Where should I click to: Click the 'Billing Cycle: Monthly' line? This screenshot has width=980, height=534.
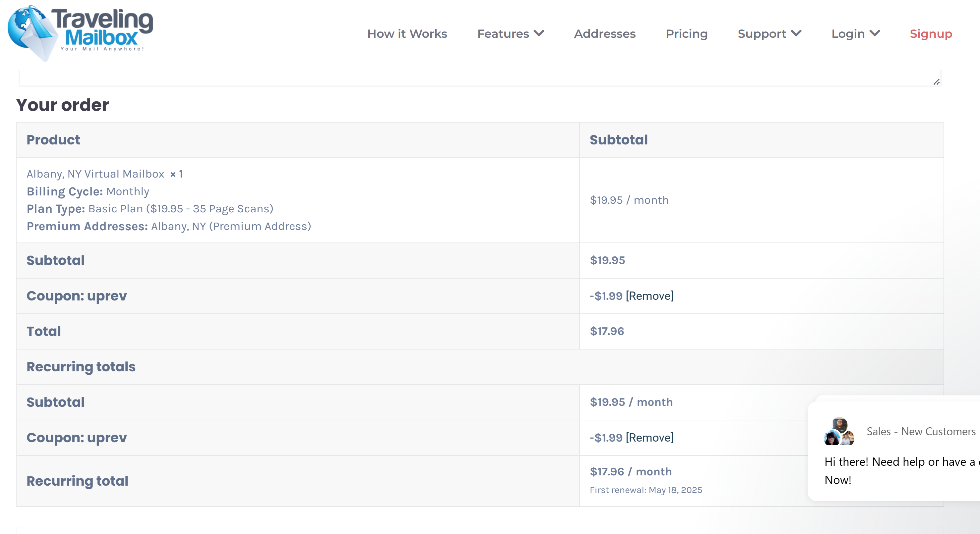click(x=88, y=191)
